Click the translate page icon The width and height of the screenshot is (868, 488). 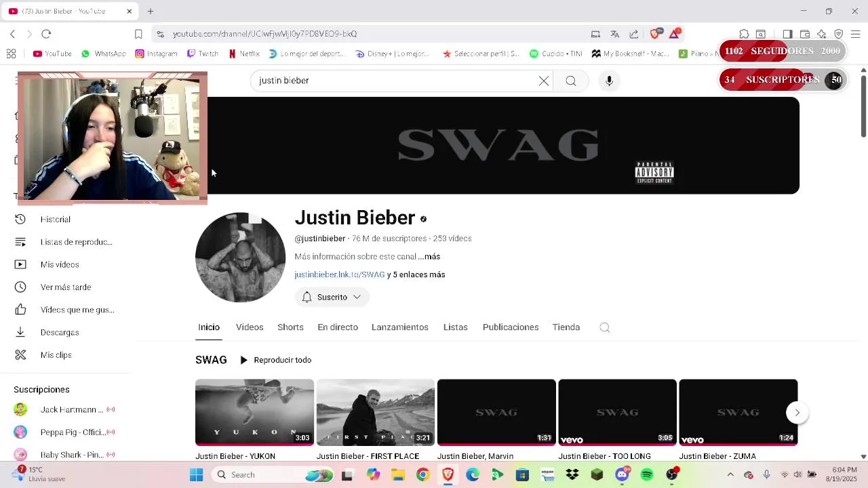(615, 34)
